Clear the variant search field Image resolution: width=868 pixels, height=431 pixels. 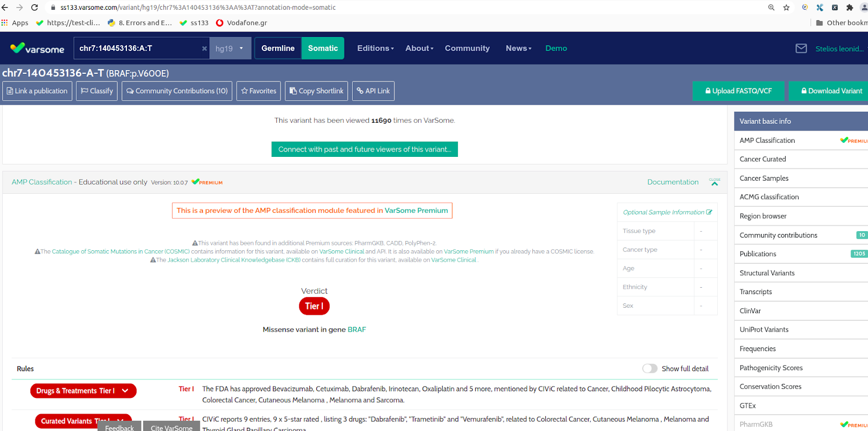(205, 48)
